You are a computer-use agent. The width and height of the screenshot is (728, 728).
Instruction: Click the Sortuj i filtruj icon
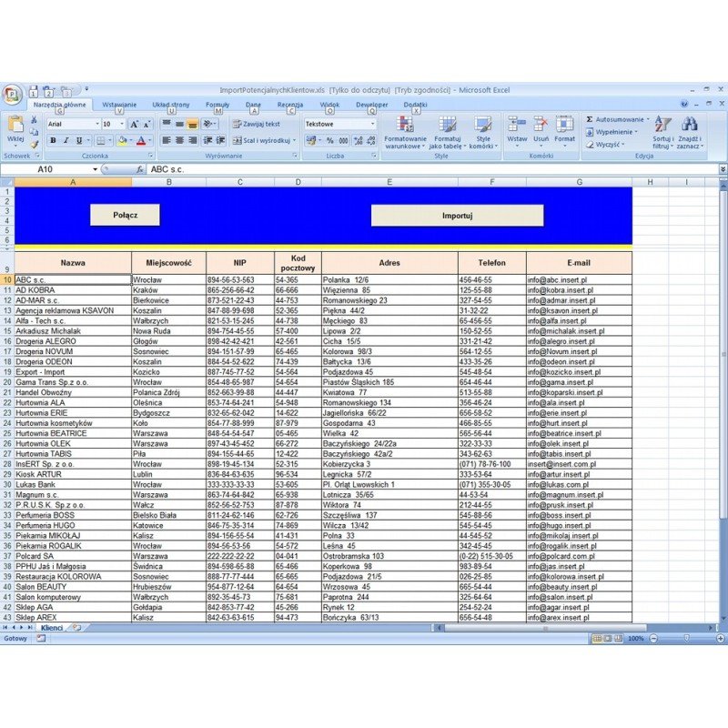coord(662,130)
